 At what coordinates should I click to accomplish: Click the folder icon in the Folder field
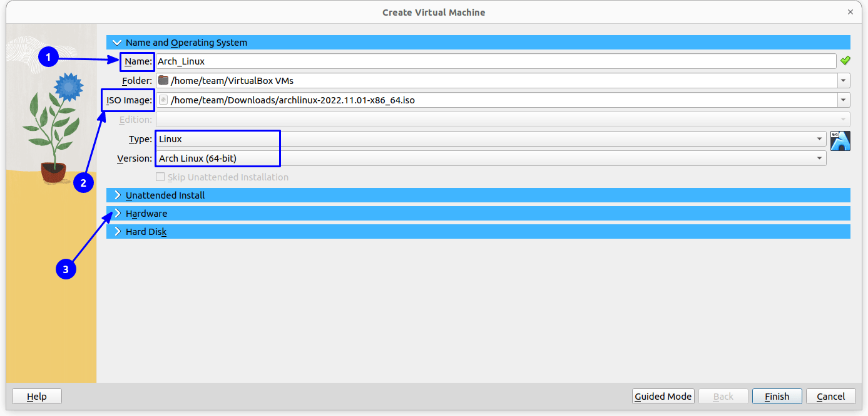click(x=163, y=80)
